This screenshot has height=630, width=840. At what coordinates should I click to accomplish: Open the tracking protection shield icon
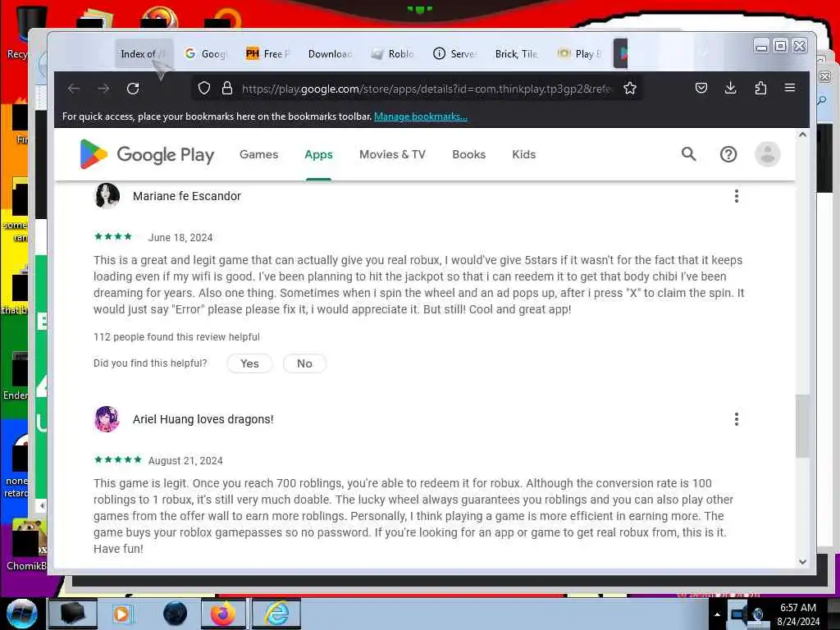pos(204,89)
